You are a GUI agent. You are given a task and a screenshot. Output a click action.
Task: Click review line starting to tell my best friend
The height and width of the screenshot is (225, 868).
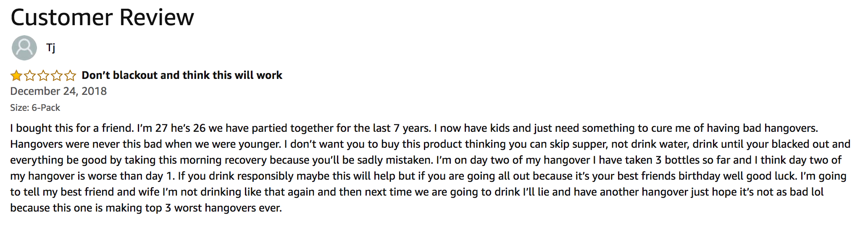pos(417,192)
